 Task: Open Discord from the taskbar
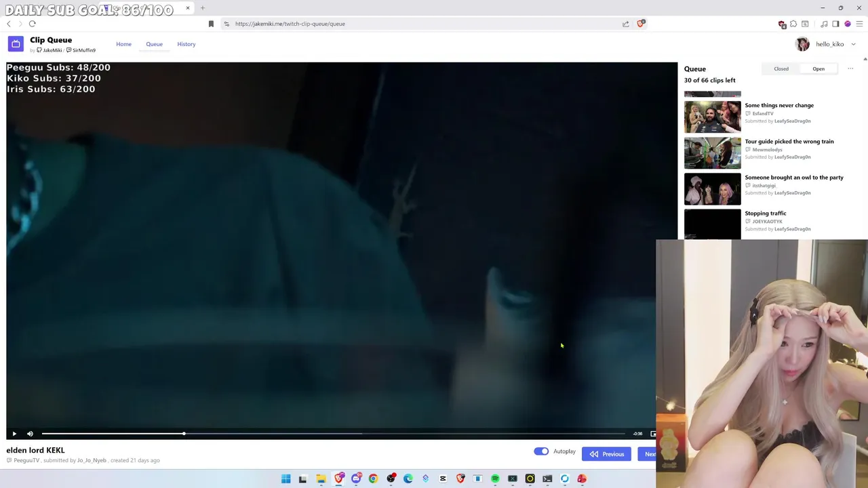pyautogui.click(x=356, y=479)
